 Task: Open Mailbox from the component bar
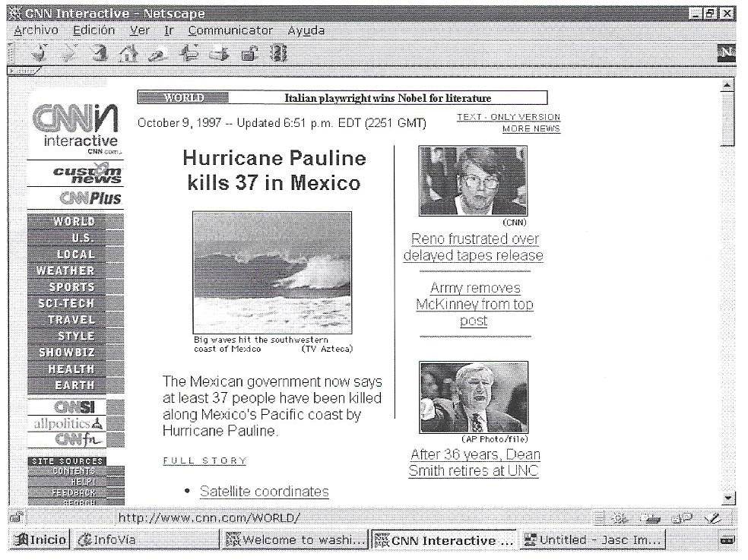(x=650, y=517)
